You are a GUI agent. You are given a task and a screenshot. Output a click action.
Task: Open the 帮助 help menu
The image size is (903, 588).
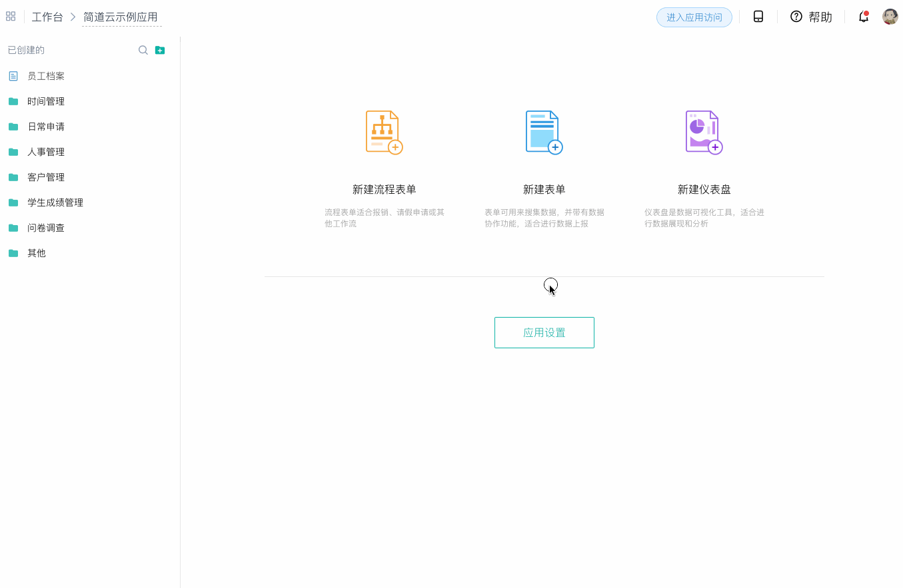point(811,17)
